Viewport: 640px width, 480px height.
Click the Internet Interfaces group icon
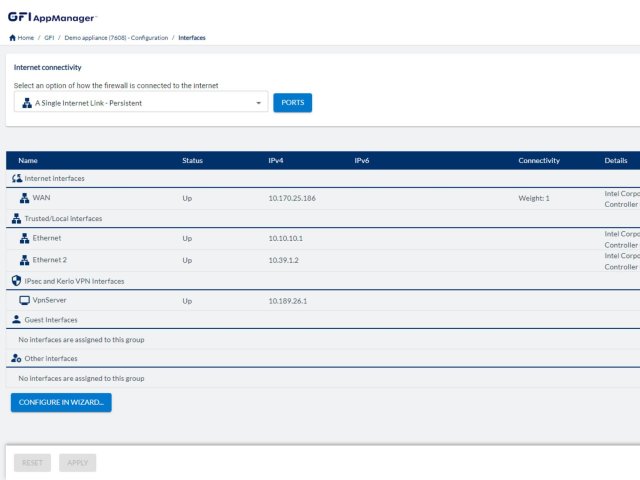point(17,178)
